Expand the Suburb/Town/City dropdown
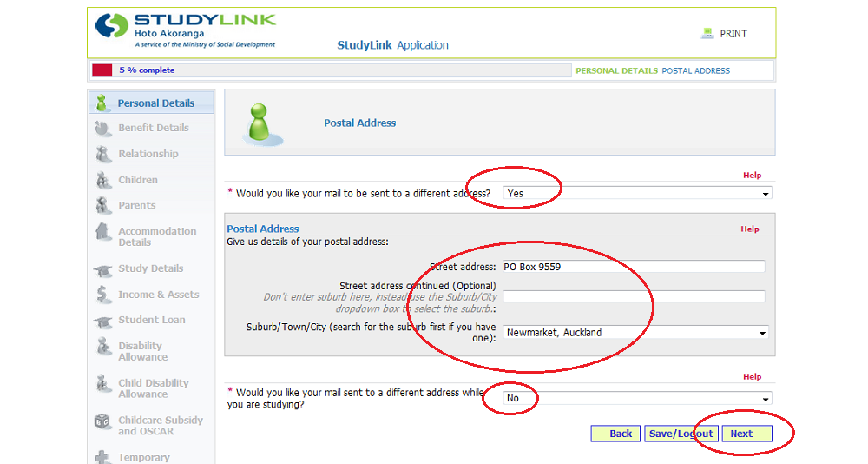The height and width of the screenshot is (464, 868). 762,333
